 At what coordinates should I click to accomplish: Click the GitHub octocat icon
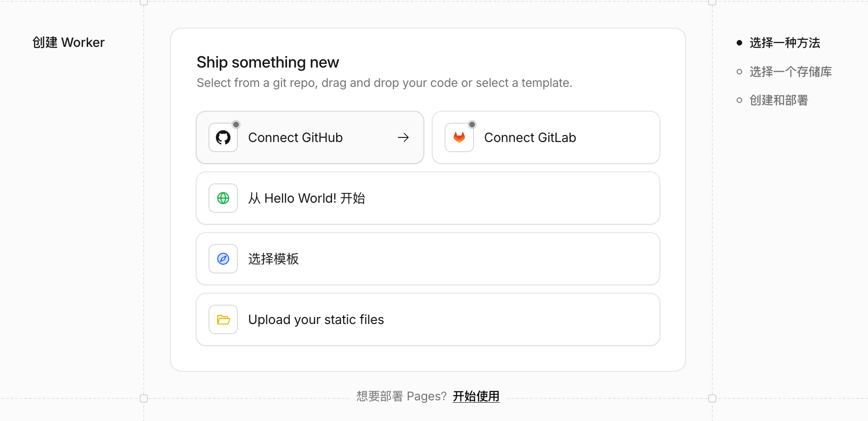223,137
